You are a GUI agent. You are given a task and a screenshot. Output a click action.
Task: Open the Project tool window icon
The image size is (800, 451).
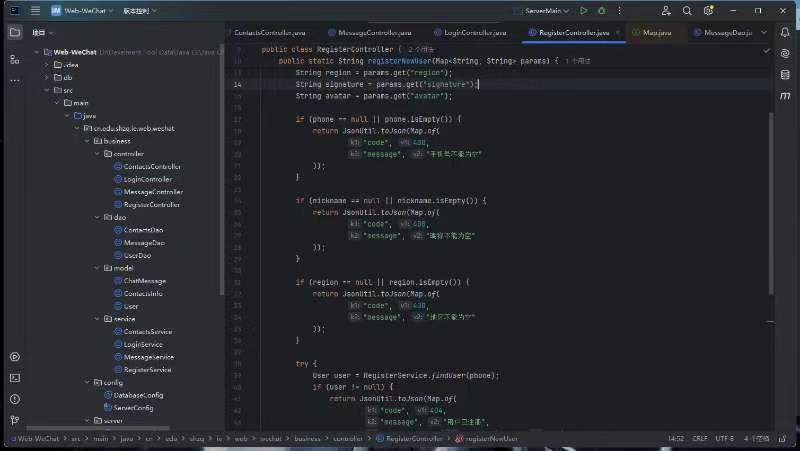tap(14, 32)
